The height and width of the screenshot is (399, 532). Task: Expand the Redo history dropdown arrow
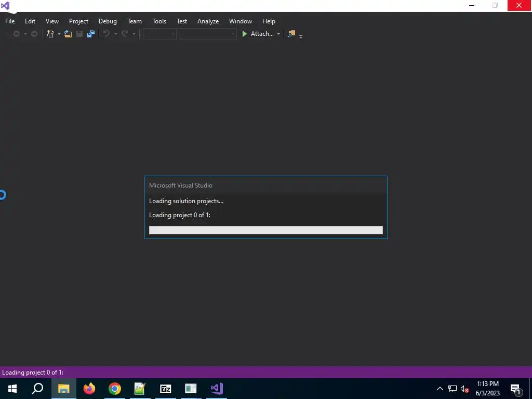point(134,34)
